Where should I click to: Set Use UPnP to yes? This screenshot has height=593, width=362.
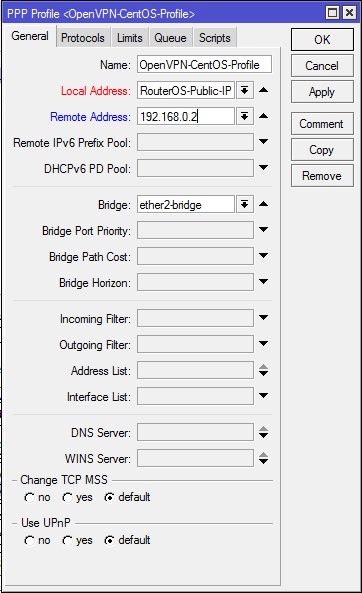coord(68,540)
